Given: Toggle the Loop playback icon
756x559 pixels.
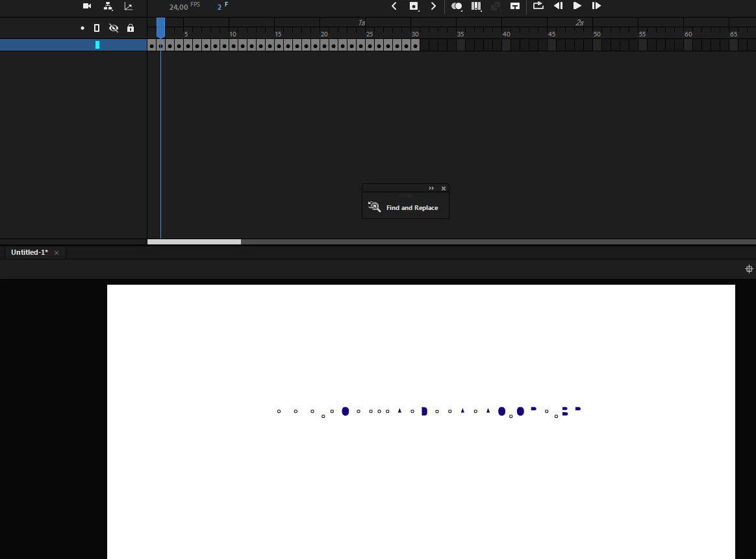Looking at the screenshot, I should [x=538, y=6].
